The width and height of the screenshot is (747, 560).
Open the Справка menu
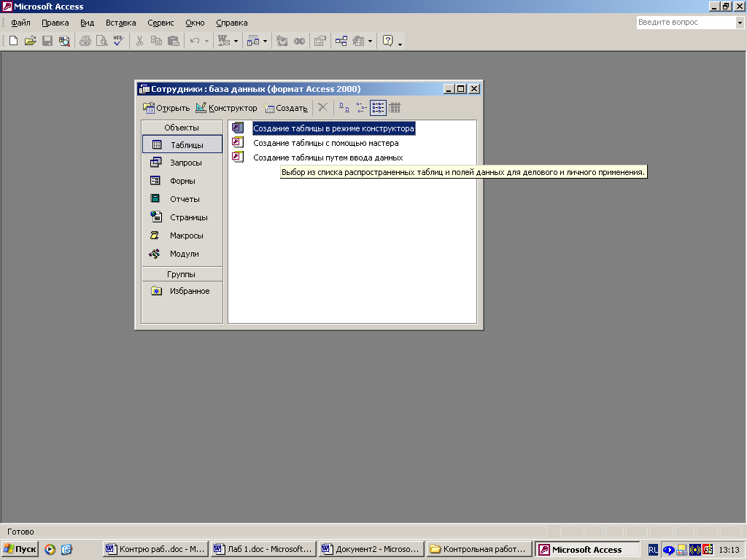231,23
